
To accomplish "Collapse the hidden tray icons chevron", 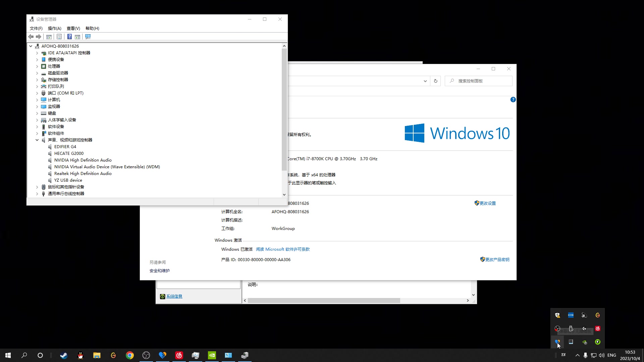I will (577, 355).
